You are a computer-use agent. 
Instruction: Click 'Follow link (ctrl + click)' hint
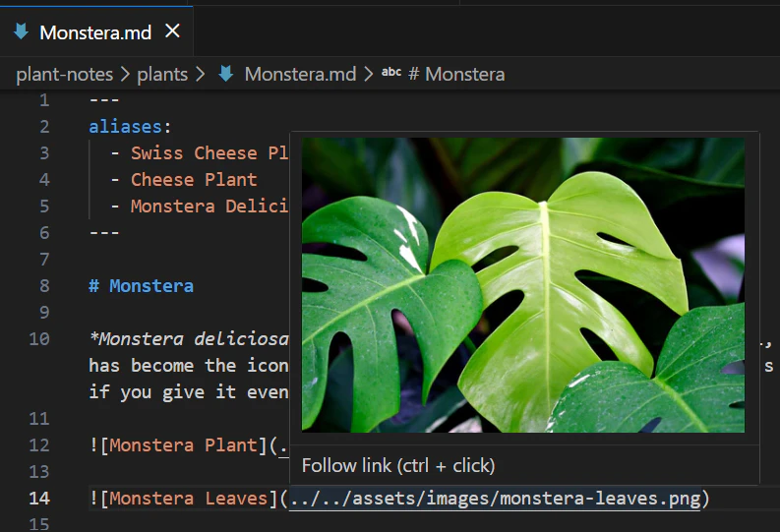(398, 465)
